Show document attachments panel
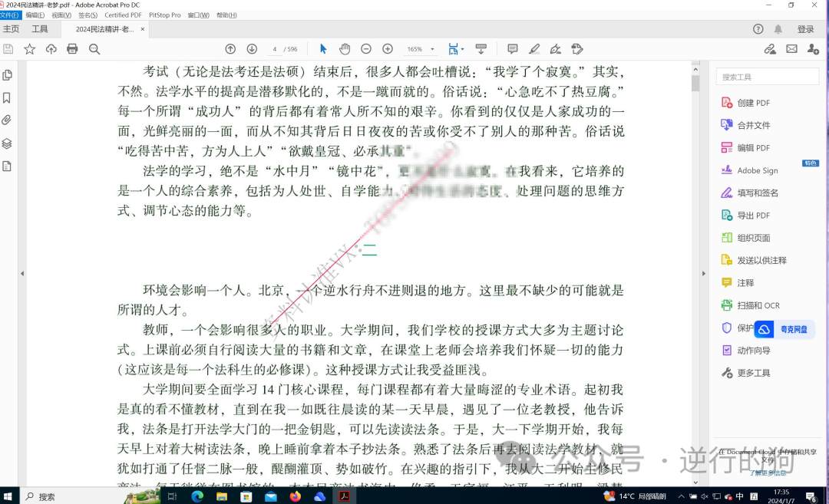829x504 pixels. 8,120
